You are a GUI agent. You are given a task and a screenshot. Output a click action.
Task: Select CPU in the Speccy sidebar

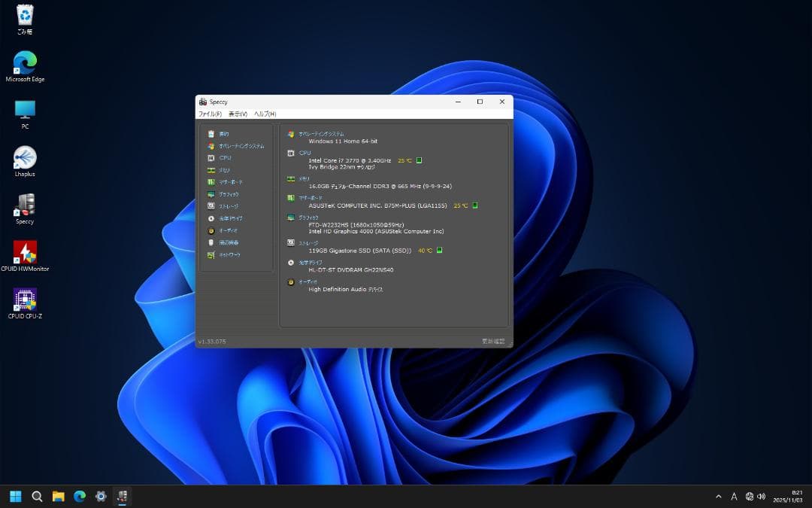click(x=225, y=158)
